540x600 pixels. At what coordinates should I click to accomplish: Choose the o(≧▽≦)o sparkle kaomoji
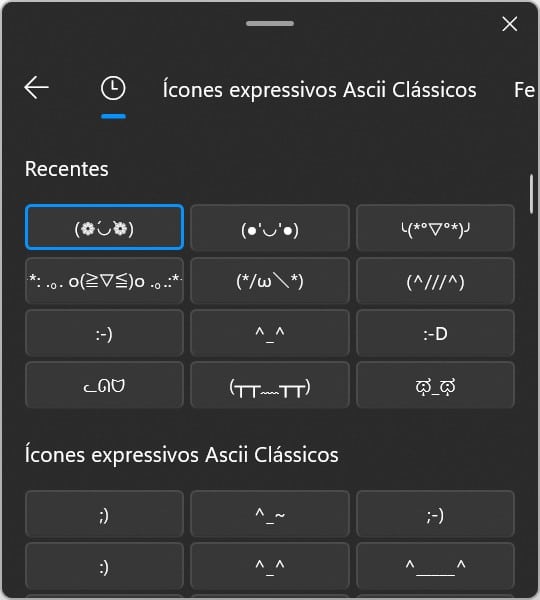coord(104,280)
